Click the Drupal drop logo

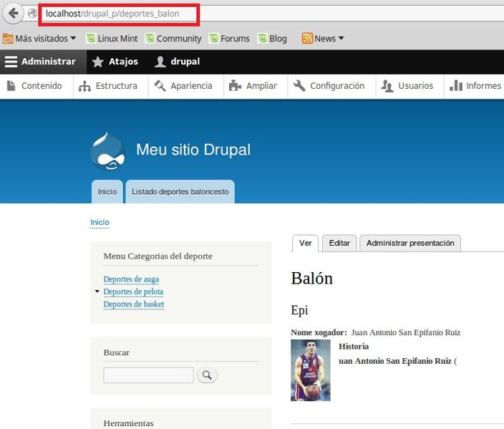click(108, 151)
